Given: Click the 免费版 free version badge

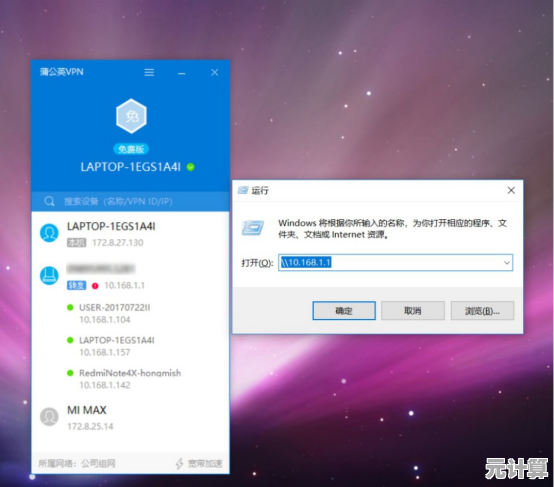Looking at the screenshot, I should (x=131, y=149).
